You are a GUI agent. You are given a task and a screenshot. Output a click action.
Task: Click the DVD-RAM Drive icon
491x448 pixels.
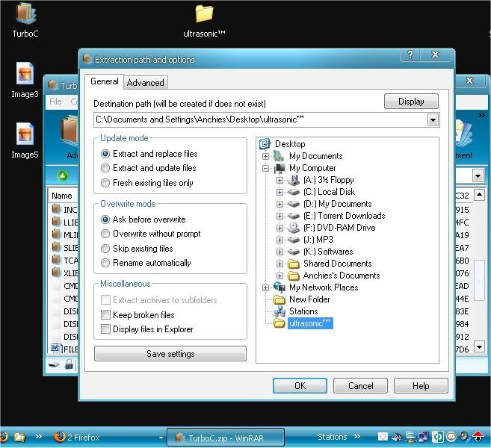[294, 228]
